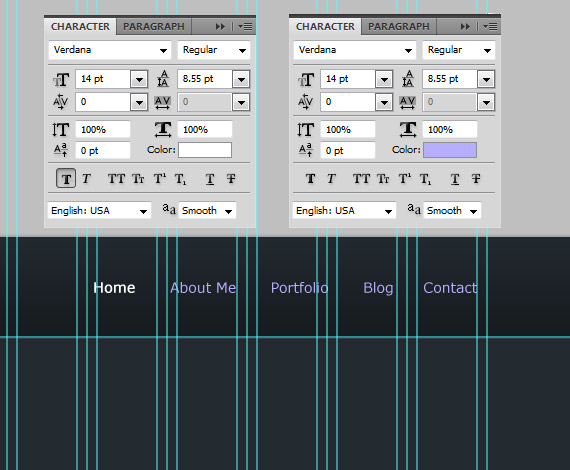
Task: Click leading icon in right panel
Action: click(408, 79)
